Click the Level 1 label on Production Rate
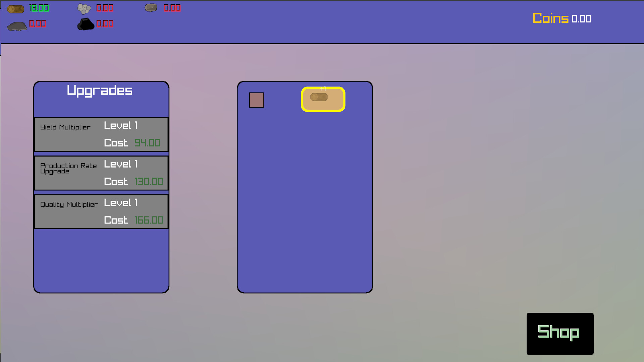Screen dimensions: 644x362 (120, 164)
